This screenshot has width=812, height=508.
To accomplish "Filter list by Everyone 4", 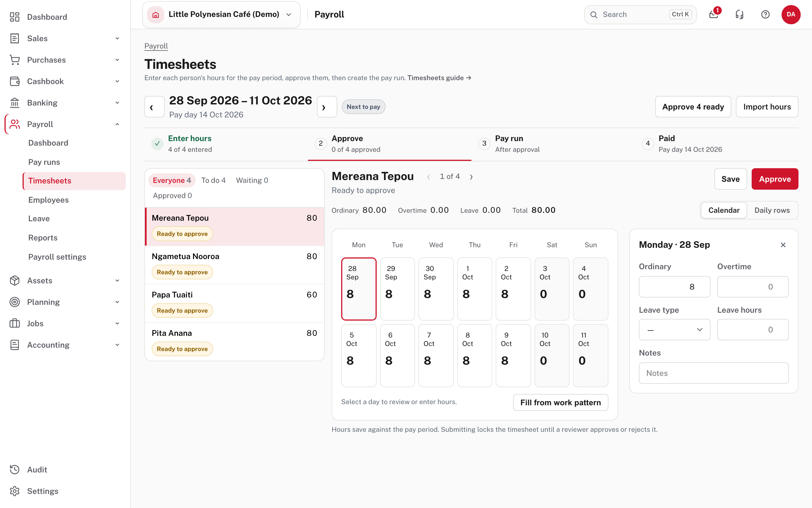I will pyautogui.click(x=172, y=180).
